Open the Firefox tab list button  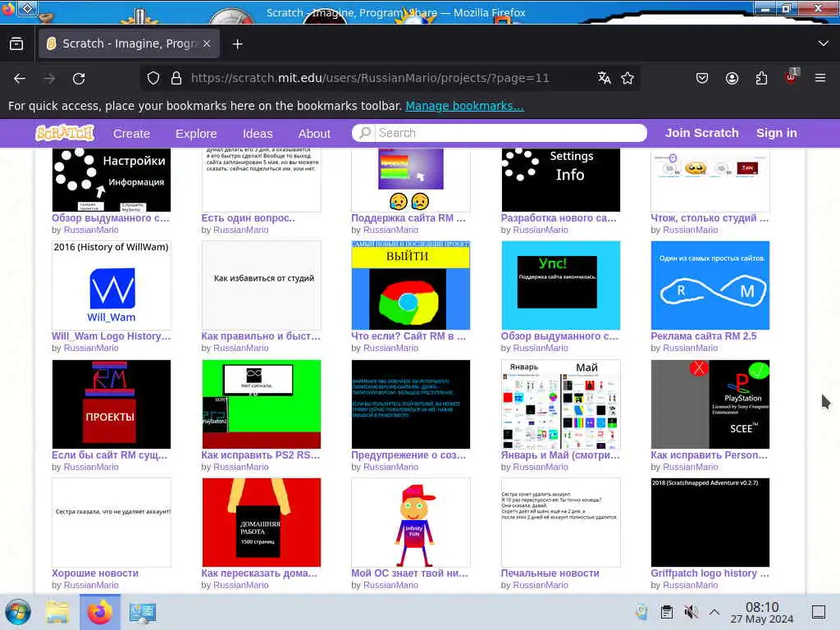point(16,43)
